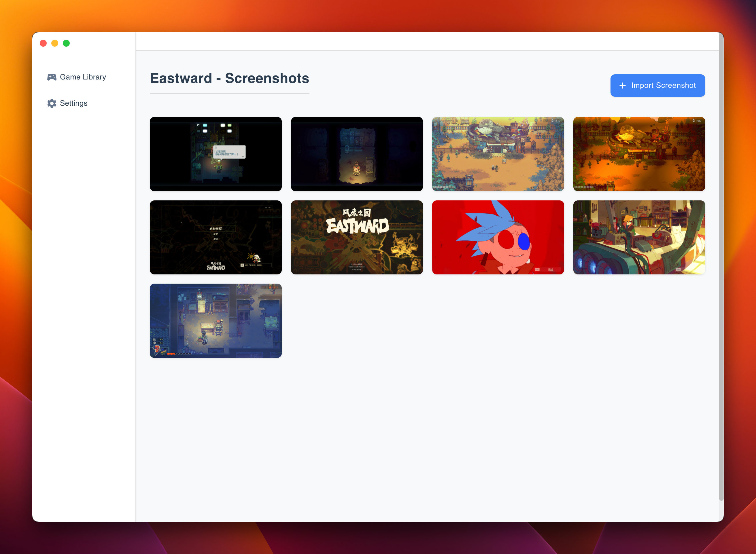
Task: Open the dim bedroom screenshot thumbnail
Action: pos(356,154)
